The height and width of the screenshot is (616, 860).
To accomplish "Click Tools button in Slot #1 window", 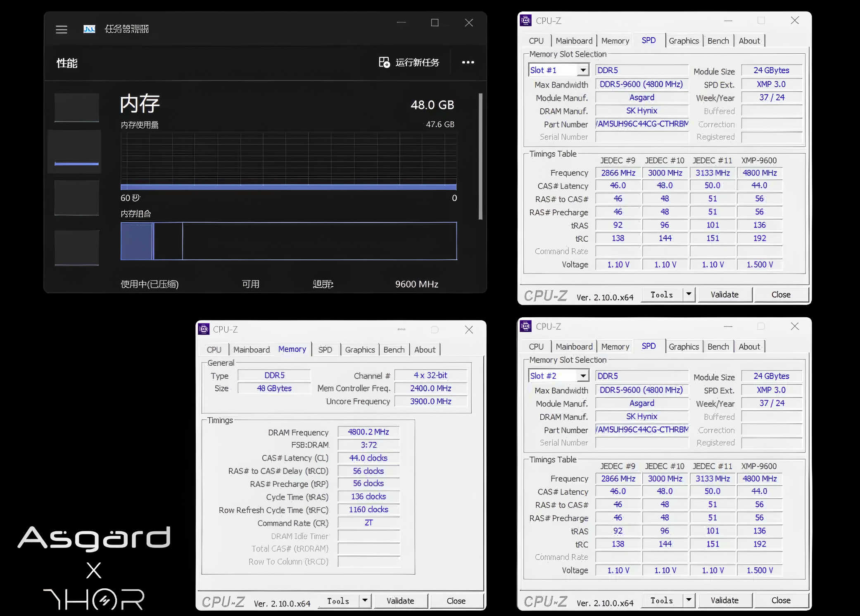I will [662, 295].
